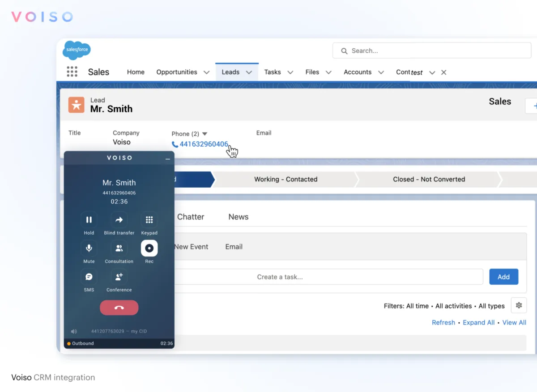This screenshot has width=537, height=392.
Task: Add a Conference participant
Action: tap(119, 277)
